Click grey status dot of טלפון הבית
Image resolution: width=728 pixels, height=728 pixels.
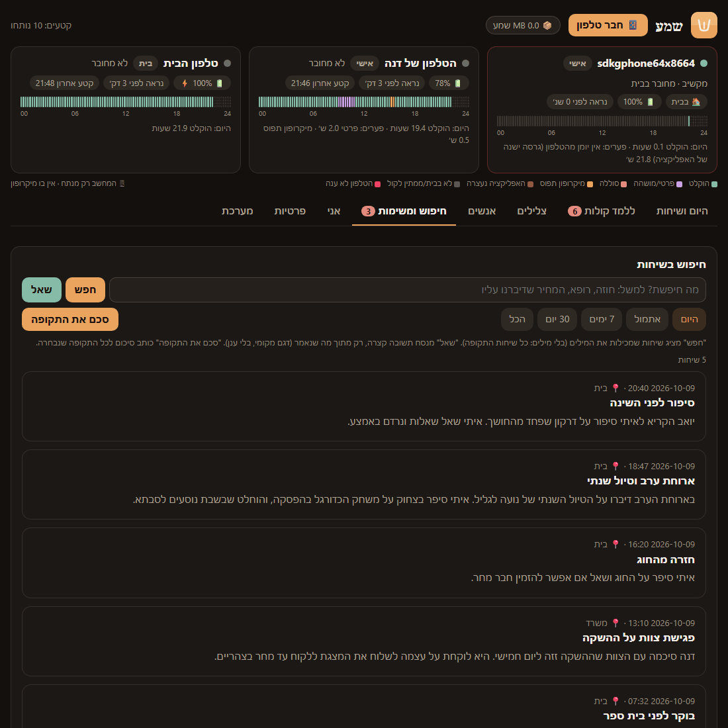[228, 64]
